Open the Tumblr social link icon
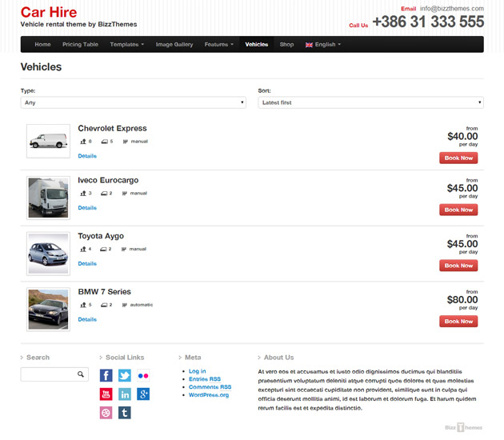 click(x=125, y=413)
